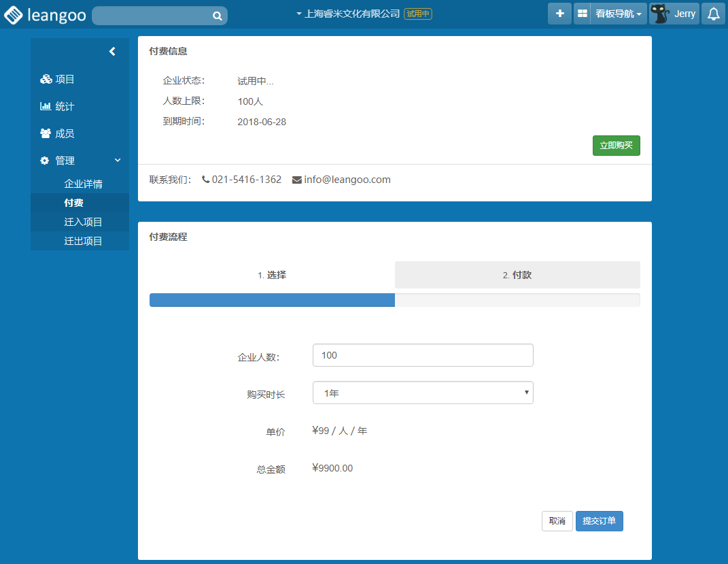Open the 看板导航 dropdown

[x=618, y=14]
